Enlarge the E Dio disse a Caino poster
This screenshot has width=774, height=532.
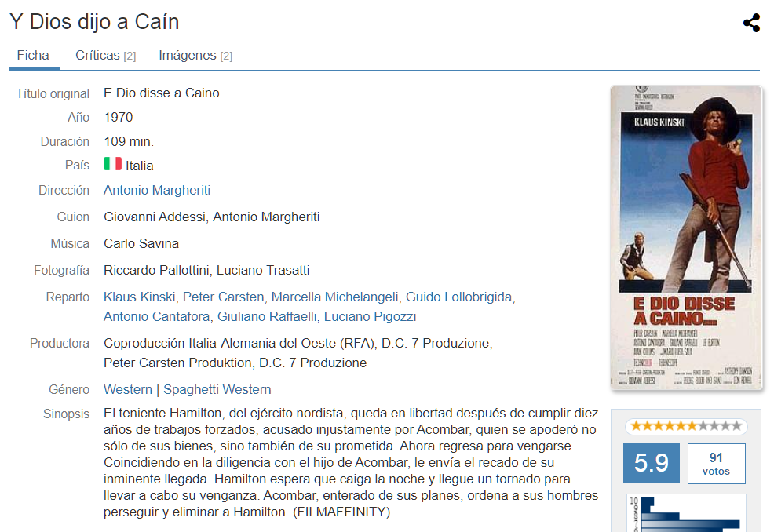coord(686,238)
